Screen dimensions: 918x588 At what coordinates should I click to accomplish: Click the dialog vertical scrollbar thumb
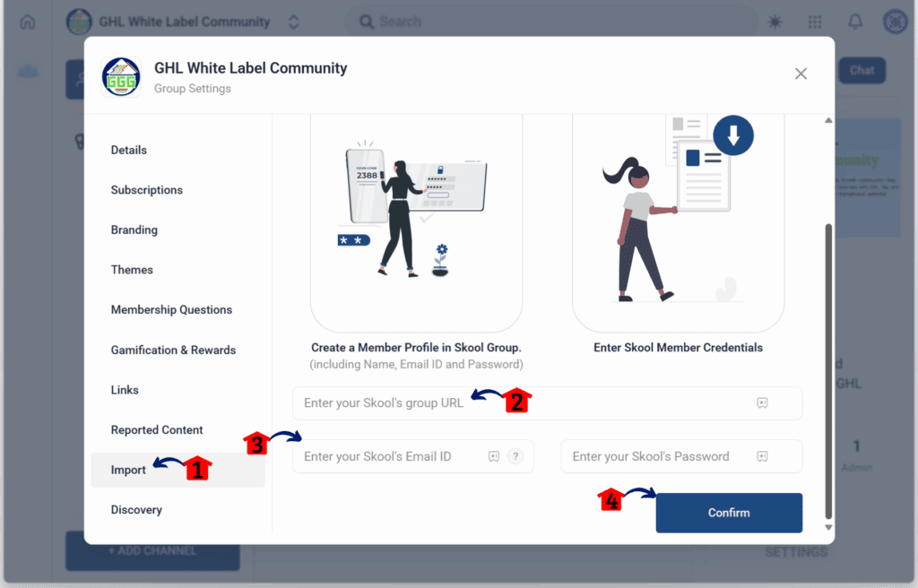tap(828, 371)
